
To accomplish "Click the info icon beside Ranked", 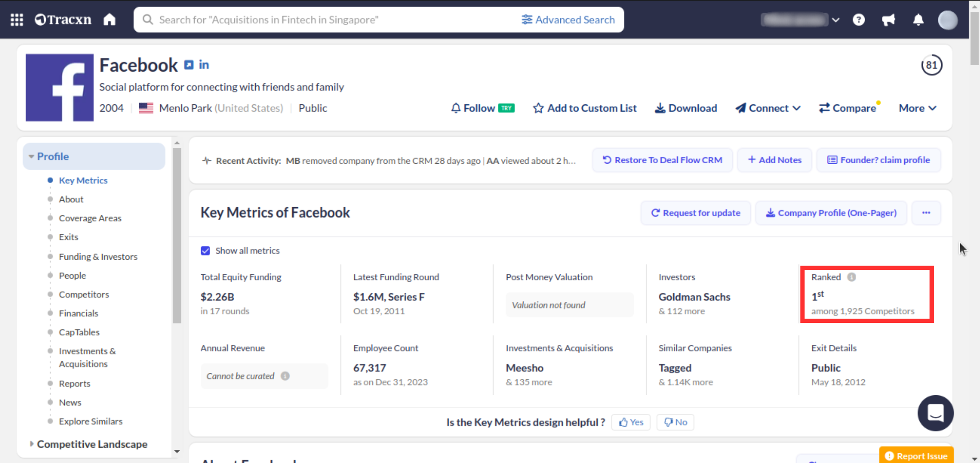I will [851, 277].
